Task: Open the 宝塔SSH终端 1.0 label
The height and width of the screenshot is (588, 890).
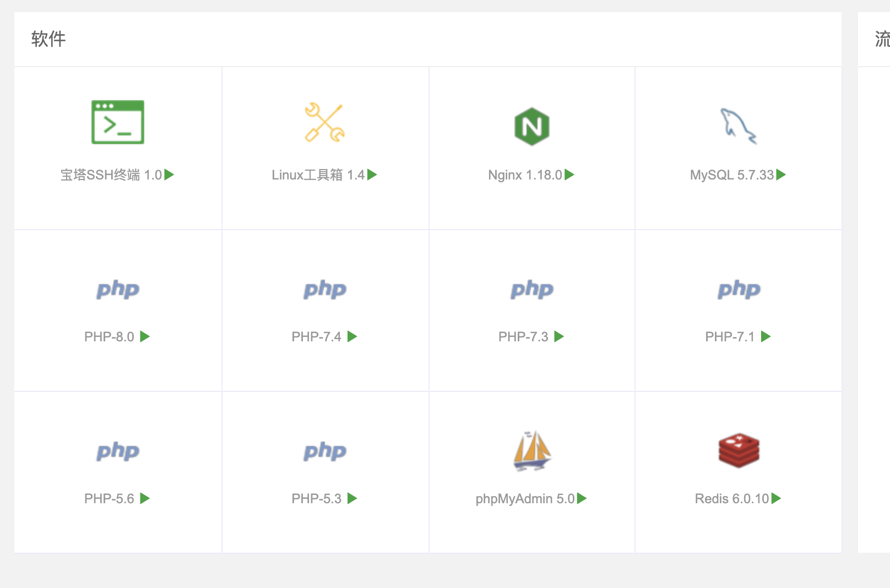Action: pos(111,175)
